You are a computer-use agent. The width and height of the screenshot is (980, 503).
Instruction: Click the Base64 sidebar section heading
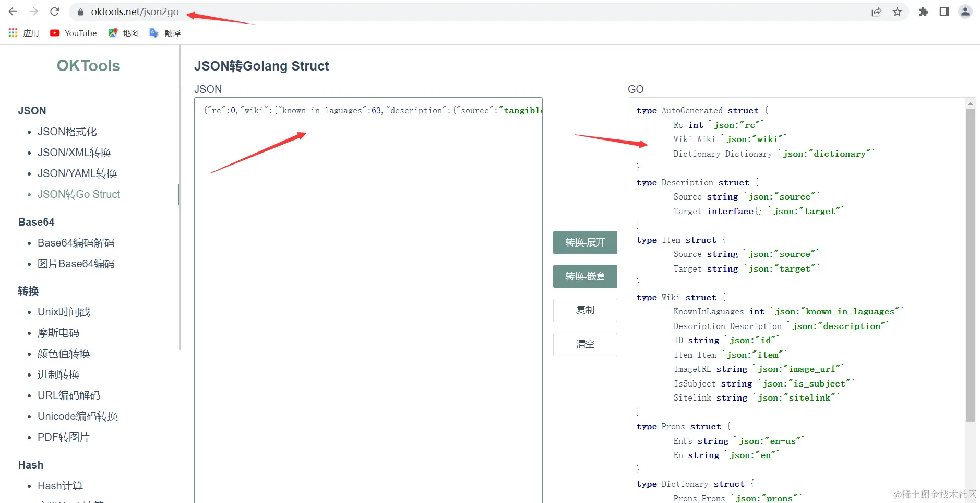point(36,222)
